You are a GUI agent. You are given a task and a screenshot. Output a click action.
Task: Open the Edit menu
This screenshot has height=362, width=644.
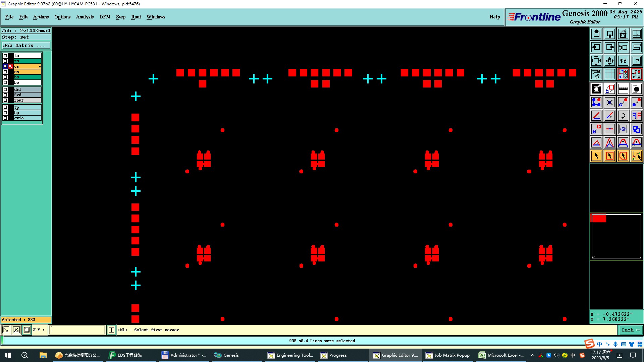tap(23, 17)
